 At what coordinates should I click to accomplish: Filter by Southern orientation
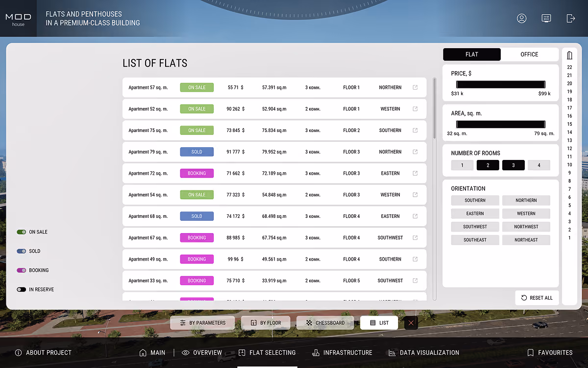pos(475,200)
